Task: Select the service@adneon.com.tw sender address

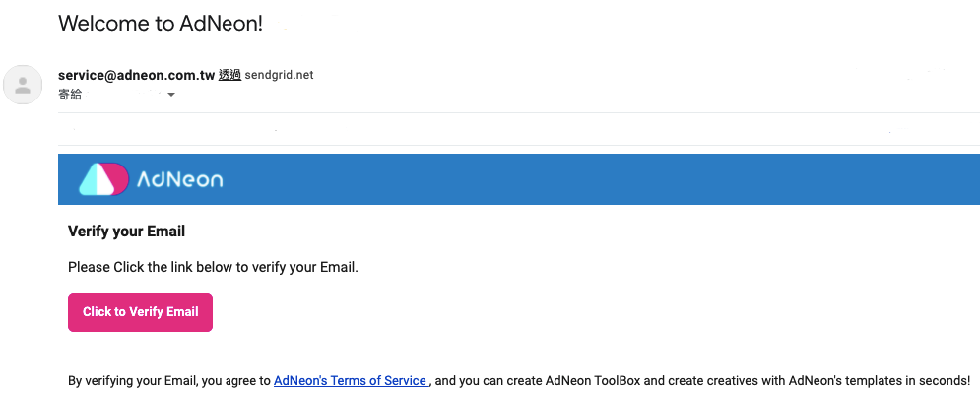Action: (136, 75)
